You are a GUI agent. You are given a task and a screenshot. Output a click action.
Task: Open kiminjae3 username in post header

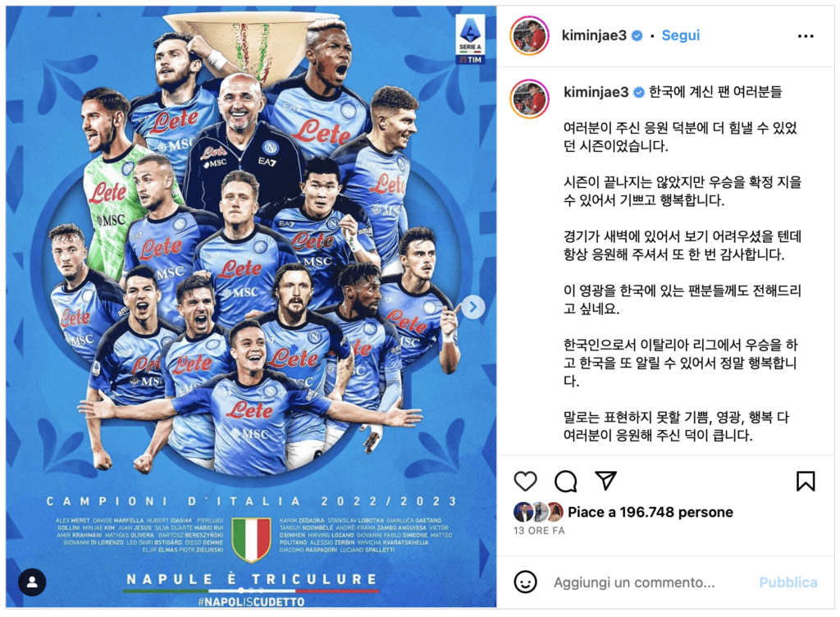(594, 35)
